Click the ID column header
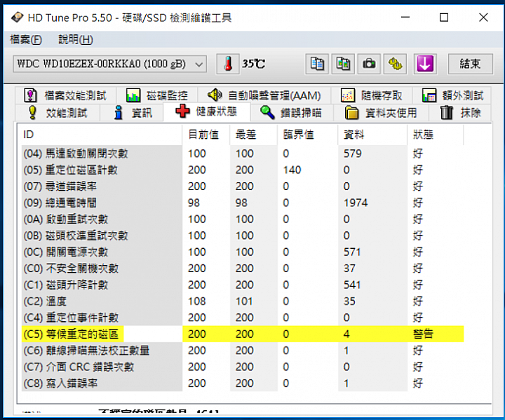505x420 pixels. click(x=102, y=135)
